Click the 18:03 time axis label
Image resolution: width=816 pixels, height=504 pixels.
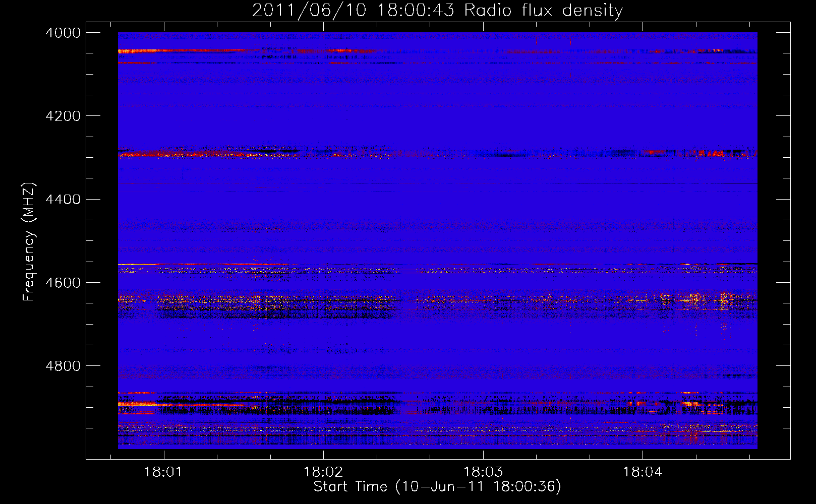pyautogui.click(x=483, y=472)
